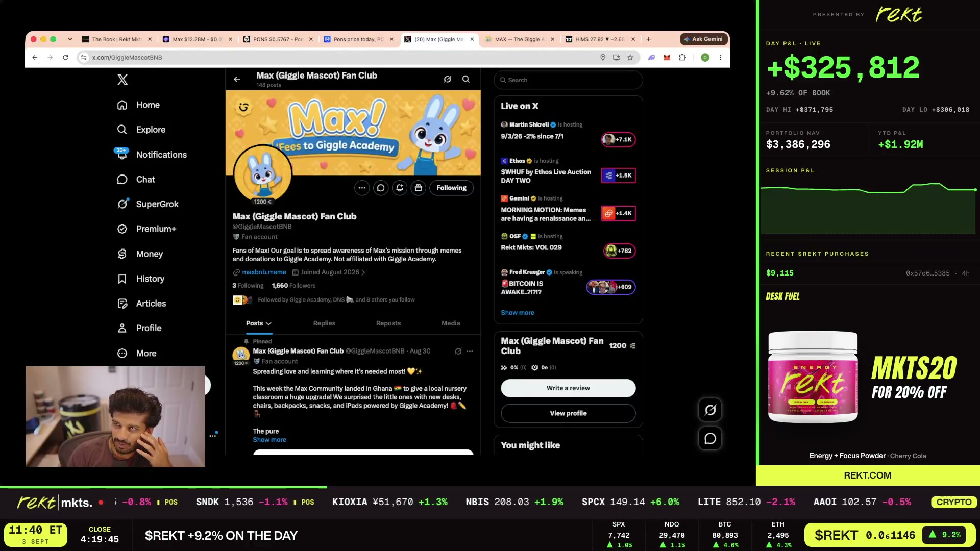Click the browser back button

click(x=35, y=58)
